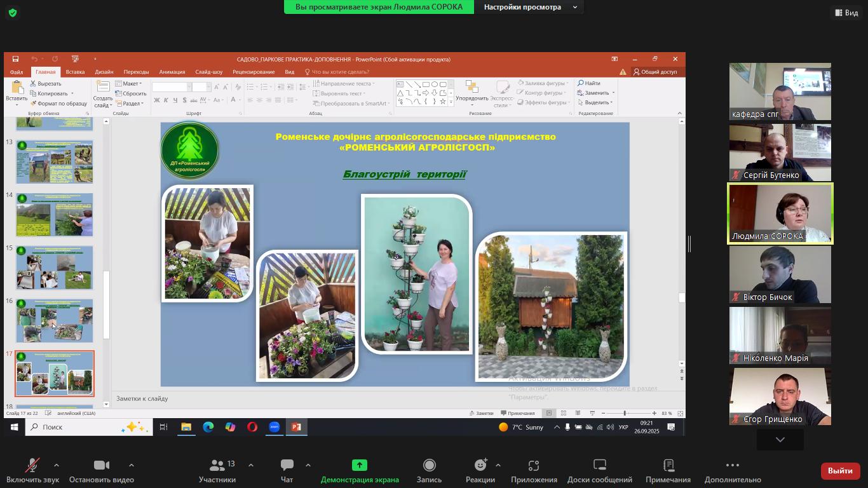This screenshot has height=488, width=868.
Task: Leave the meeting with Выйти button
Action: [x=840, y=471]
